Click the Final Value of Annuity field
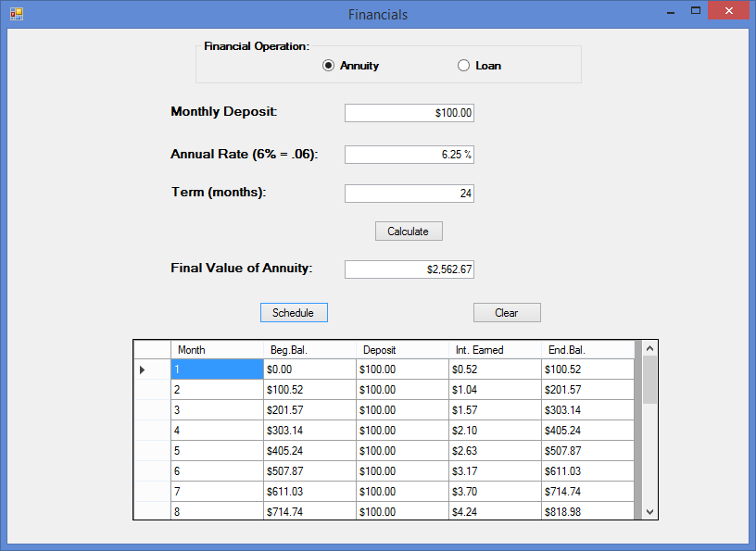 tap(409, 269)
